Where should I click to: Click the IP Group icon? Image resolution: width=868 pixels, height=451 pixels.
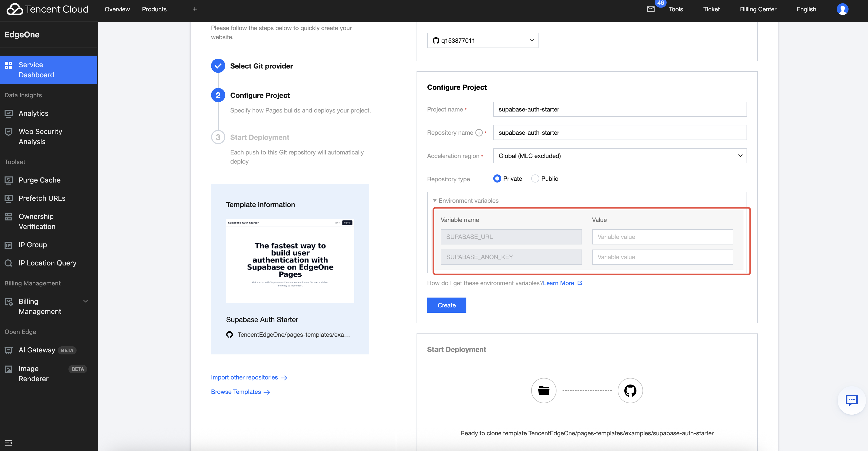pos(9,245)
